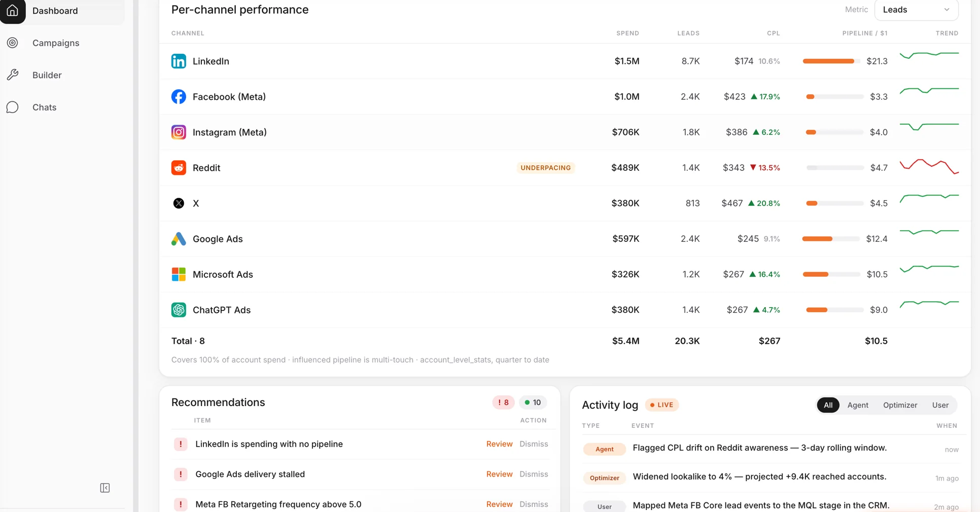Screen dimensions: 980x512
Task: Click the Instagram (Meta) channel logo
Action: [179, 132]
